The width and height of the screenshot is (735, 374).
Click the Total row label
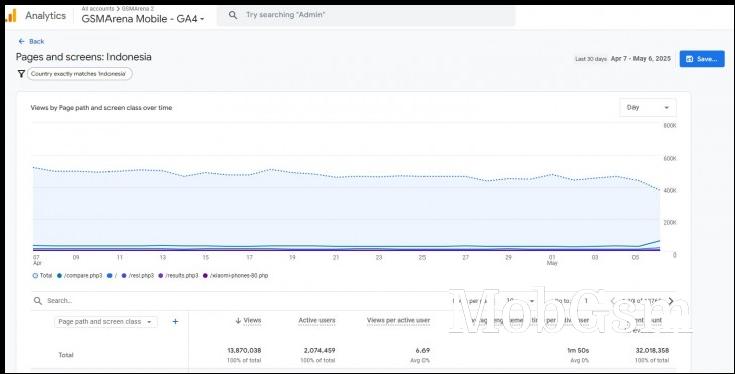click(x=66, y=355)
